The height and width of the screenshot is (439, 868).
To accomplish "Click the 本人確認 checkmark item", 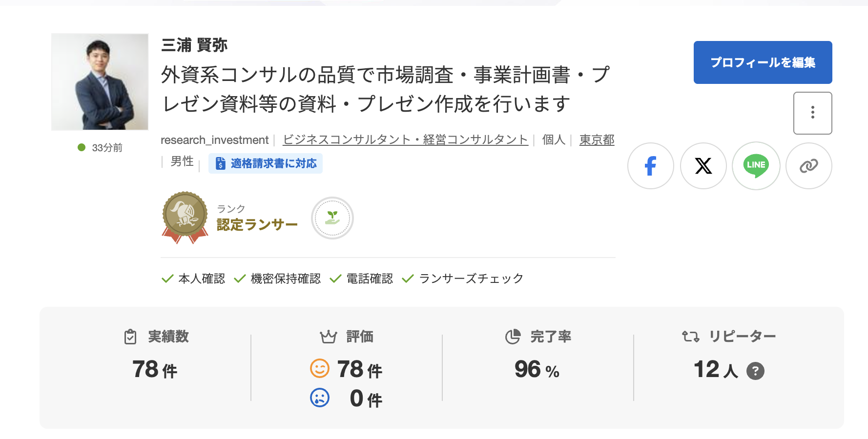I will pos(193,279).
